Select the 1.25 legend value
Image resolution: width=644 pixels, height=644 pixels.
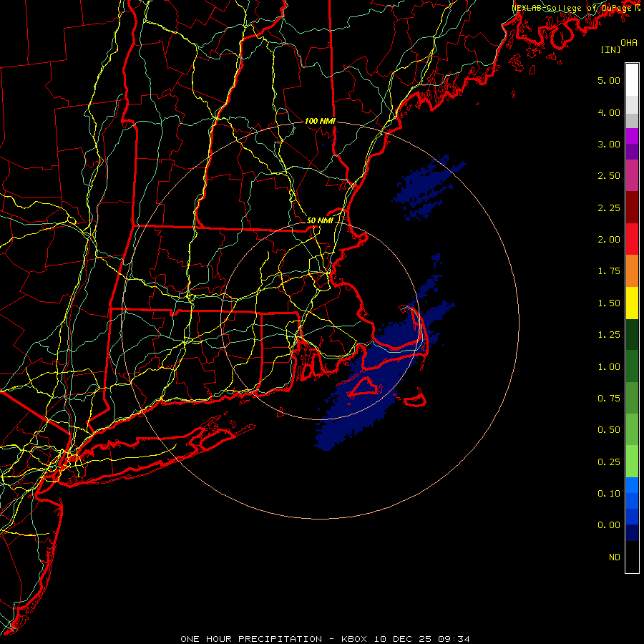[609, 335]
